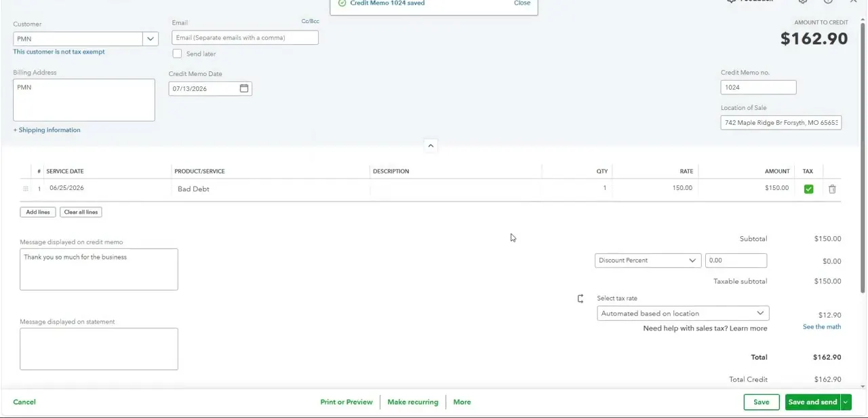Open the Discount Percent dropdown
This screenshot has width=868, height=418.
(648, 261)
